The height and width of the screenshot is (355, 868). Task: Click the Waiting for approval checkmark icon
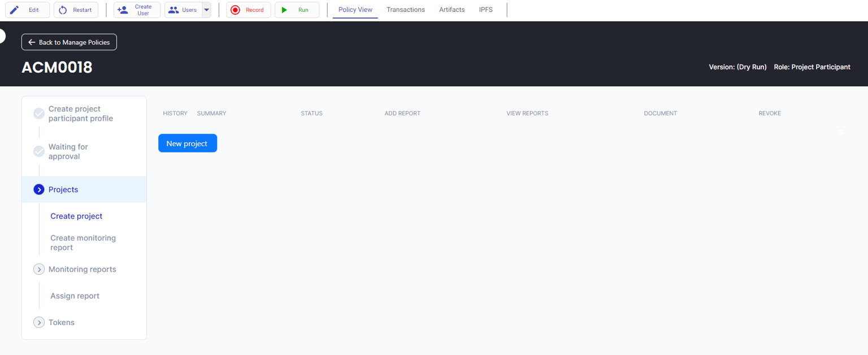click(39, 151)
